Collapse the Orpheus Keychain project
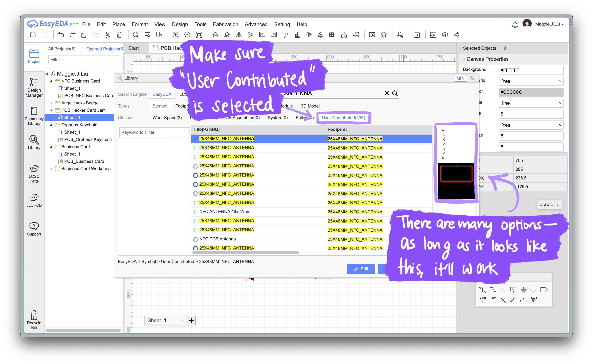 tap(51, 125)
